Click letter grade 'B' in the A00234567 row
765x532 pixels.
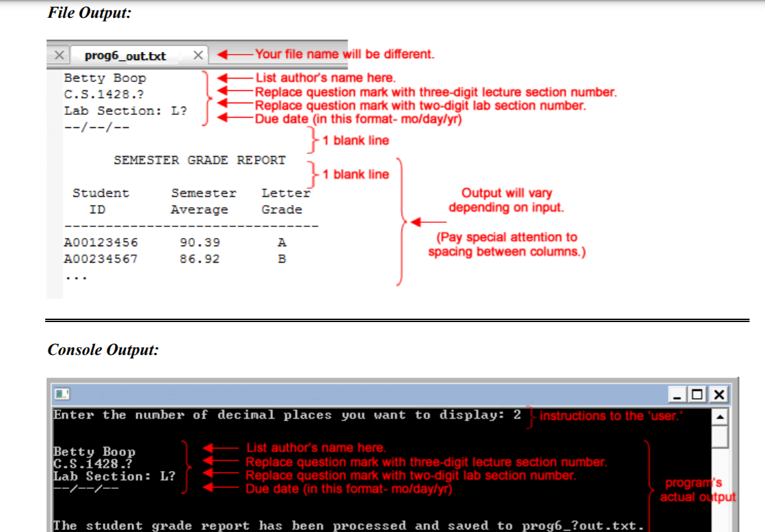click(282, 259)
